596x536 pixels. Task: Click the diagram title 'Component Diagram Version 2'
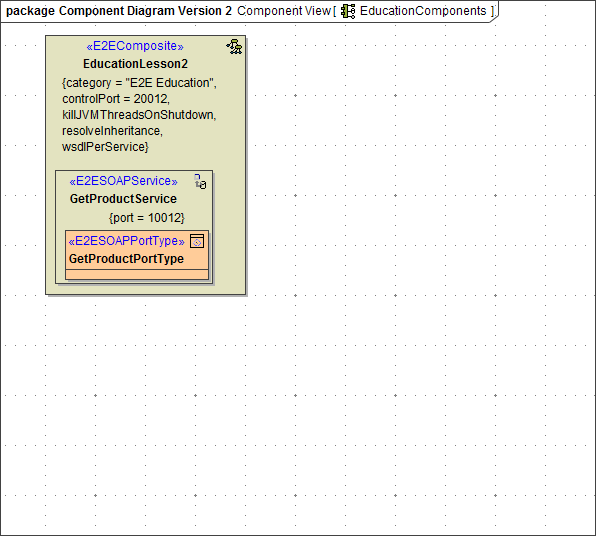click(x=145, y=11)
